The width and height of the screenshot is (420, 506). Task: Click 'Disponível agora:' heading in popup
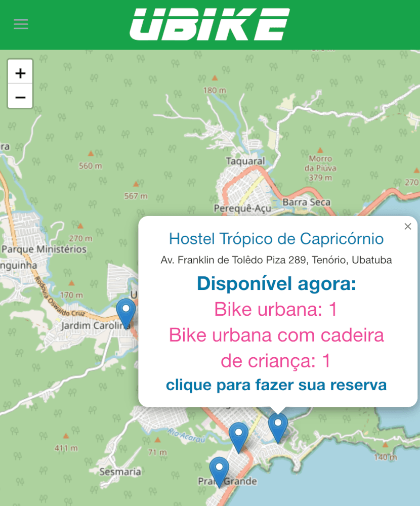[x=276, y=283]
